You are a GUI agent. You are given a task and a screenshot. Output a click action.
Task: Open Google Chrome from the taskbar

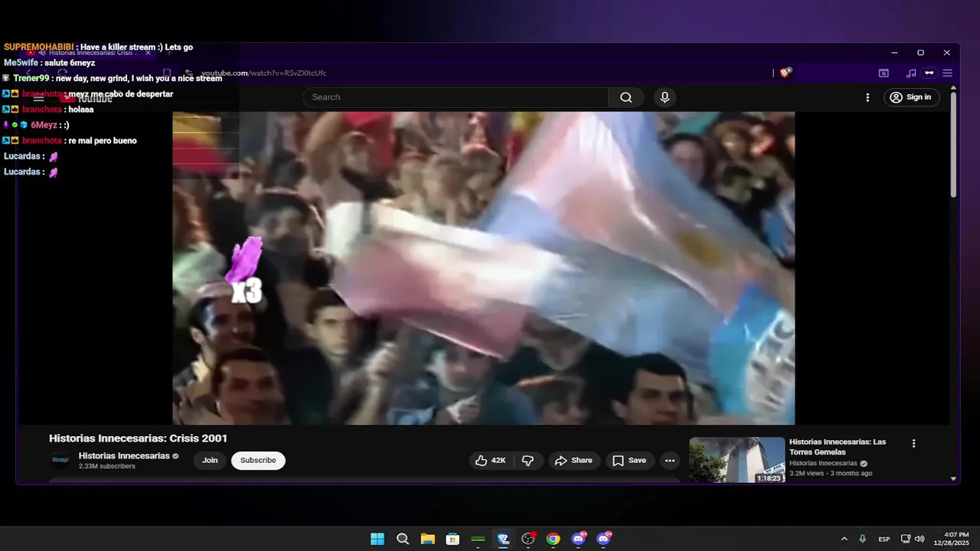pos(553,539)
